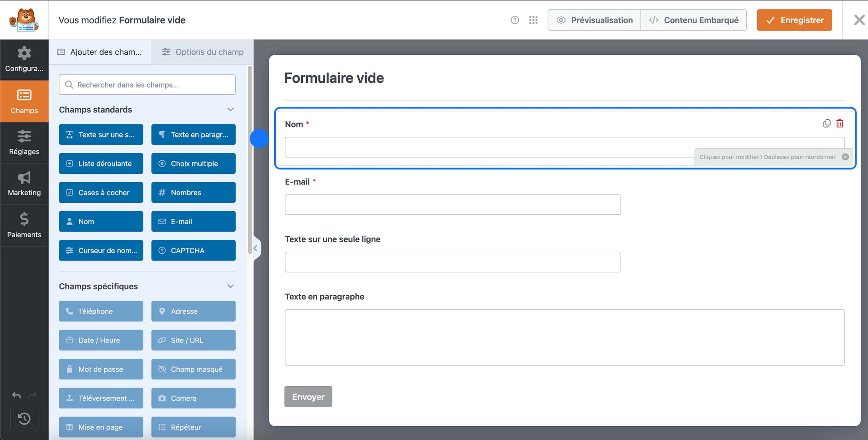This screenshot has width=868, height=440.
Task: Open the Réglages sidebar section
Action: pos(24,143)
